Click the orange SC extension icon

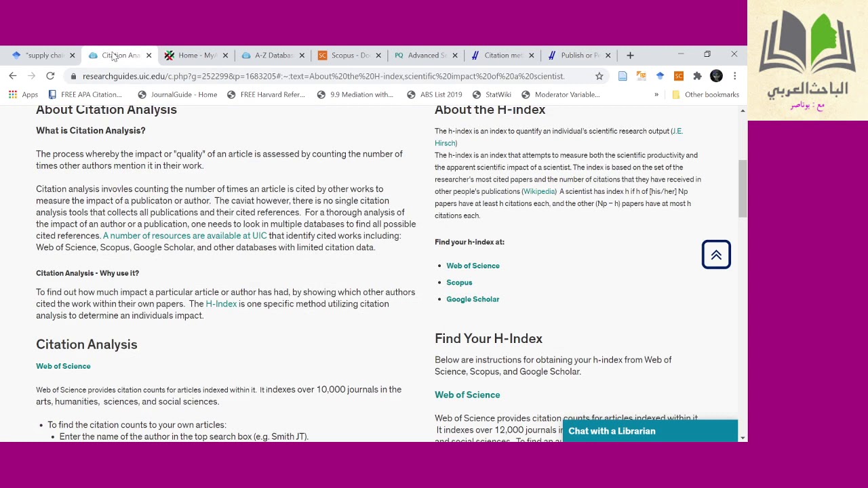point(679,76)
